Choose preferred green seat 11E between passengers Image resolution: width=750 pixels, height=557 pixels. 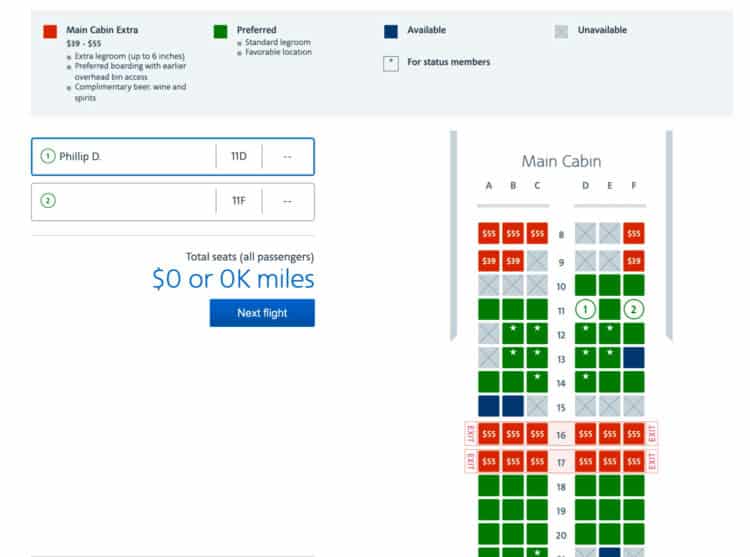coord(609,309)
